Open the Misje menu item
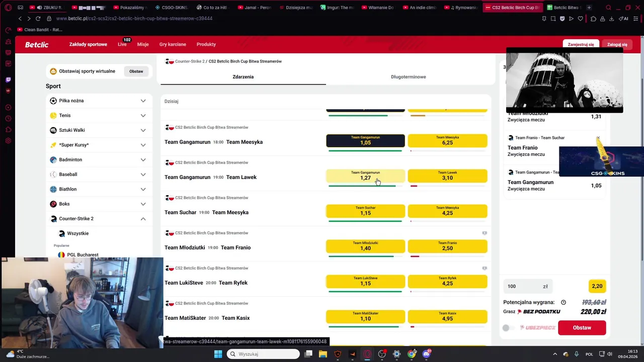This screenshot has height=362, width=644. tap(143, 44)
